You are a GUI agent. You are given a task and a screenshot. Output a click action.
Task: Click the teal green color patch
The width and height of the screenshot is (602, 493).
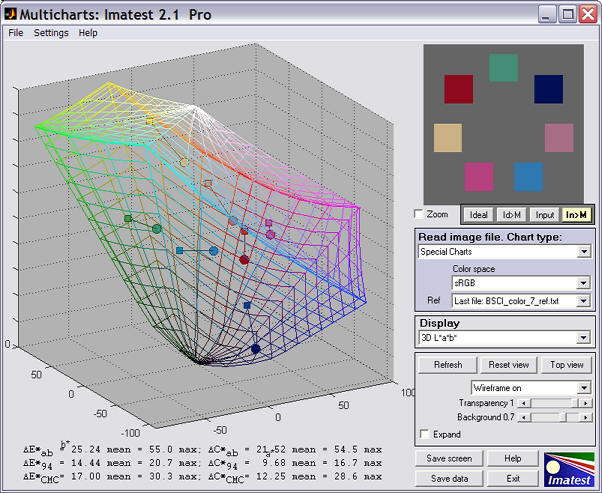click(x=504, y=68)
